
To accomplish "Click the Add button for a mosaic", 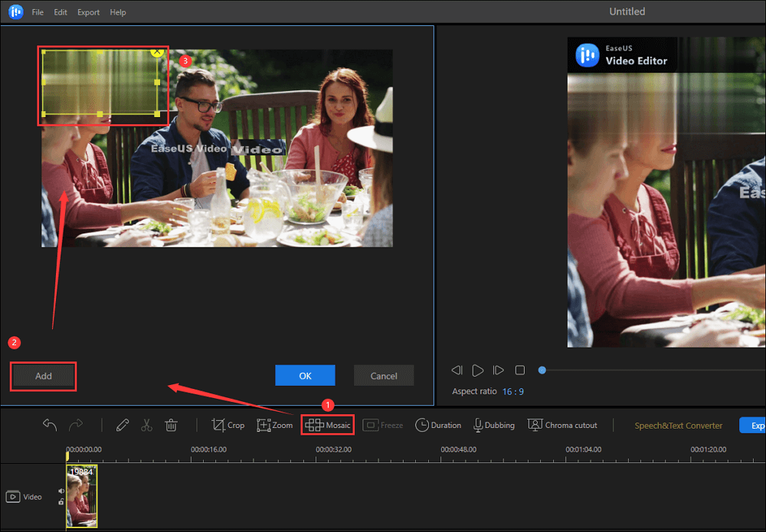I will (x=44, y=376).
